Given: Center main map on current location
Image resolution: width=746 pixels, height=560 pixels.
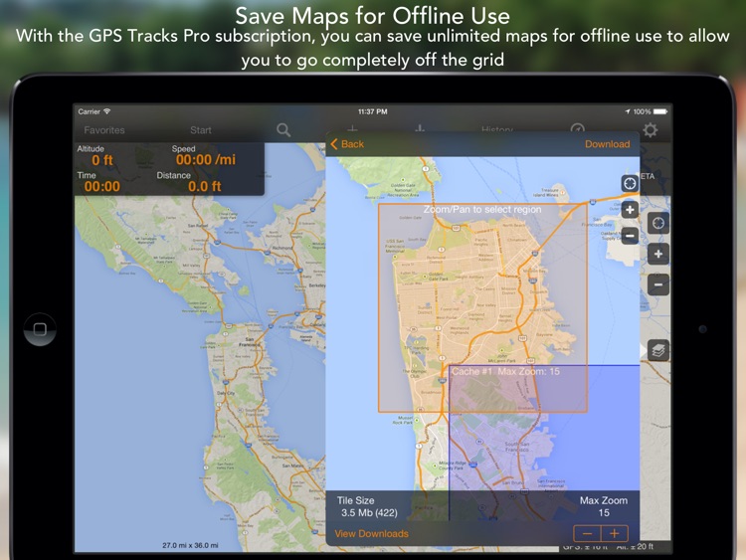Looking at the screenshot, I should [658, 223].
